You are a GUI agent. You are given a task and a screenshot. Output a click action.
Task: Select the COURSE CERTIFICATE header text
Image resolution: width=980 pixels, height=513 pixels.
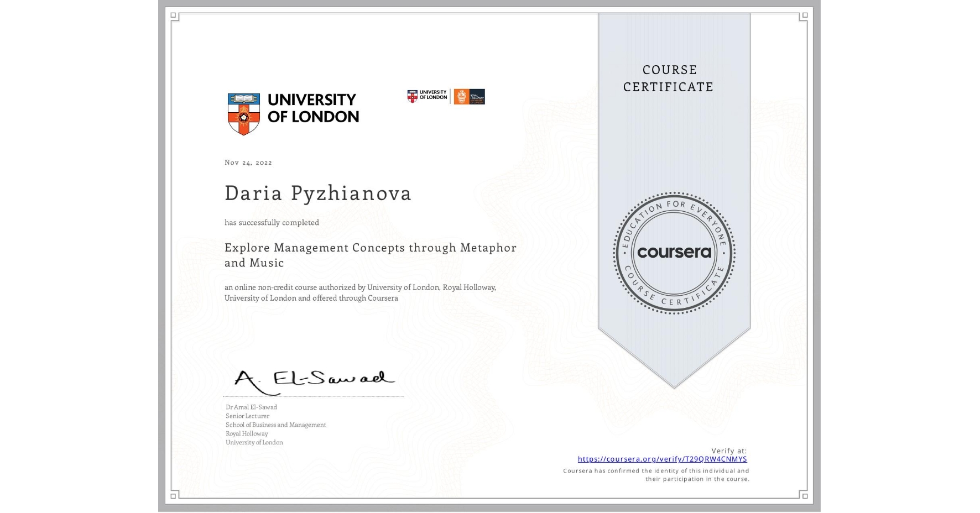(667, 78)
